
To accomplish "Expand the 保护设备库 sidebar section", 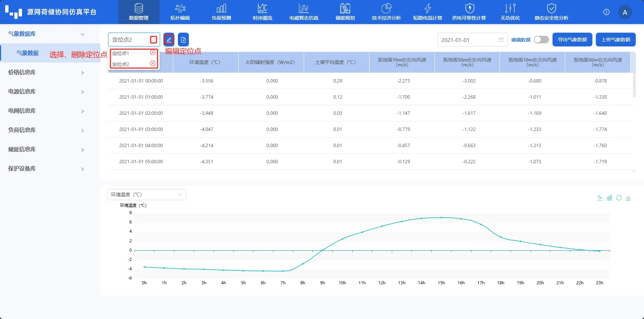I will click(82, 169).
